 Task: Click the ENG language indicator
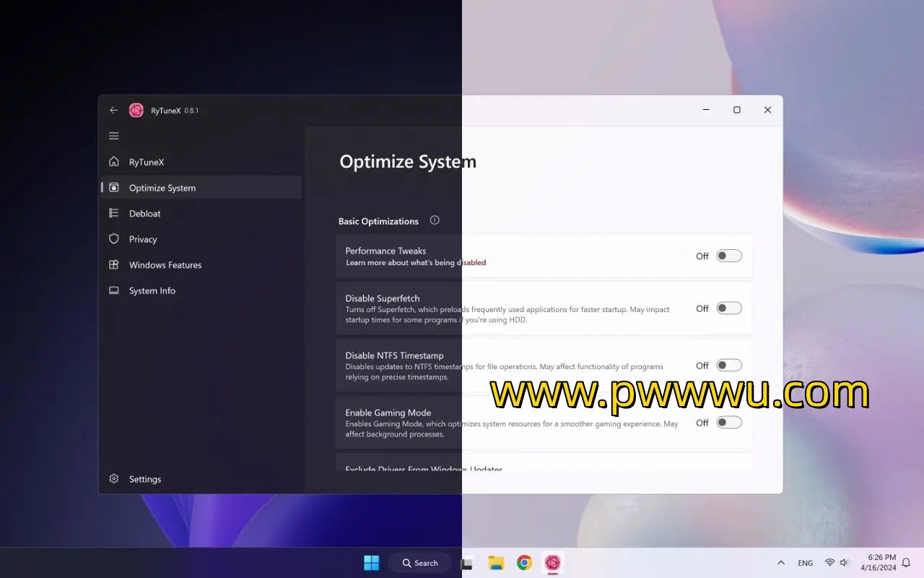[x=805, y=563]
